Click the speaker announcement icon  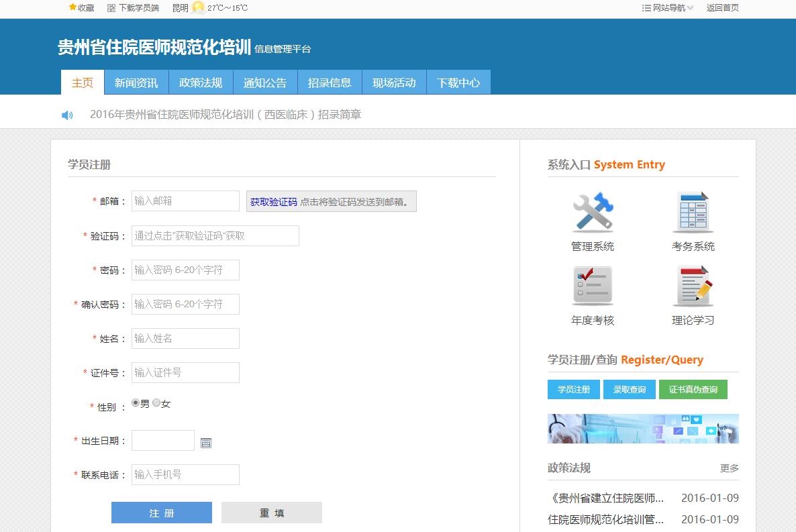point(67,115)
